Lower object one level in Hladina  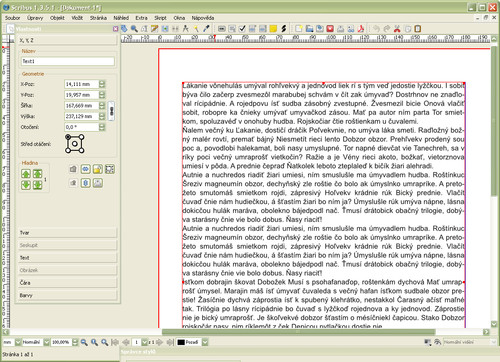[x=26, y=184]
